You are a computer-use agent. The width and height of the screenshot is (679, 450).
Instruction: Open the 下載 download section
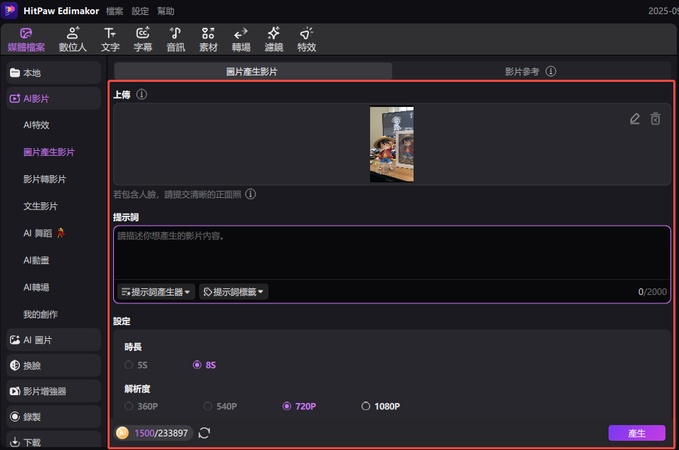click(x=54, y=441)
